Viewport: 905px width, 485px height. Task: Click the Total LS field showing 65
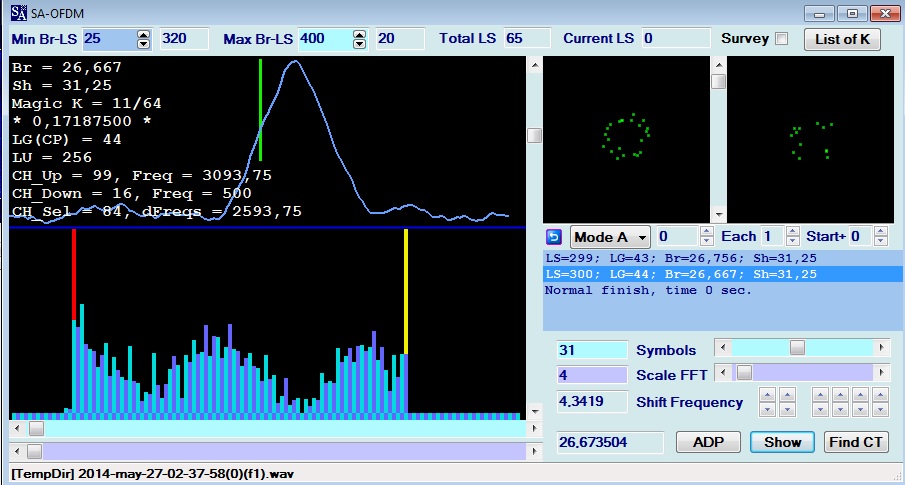526,39
